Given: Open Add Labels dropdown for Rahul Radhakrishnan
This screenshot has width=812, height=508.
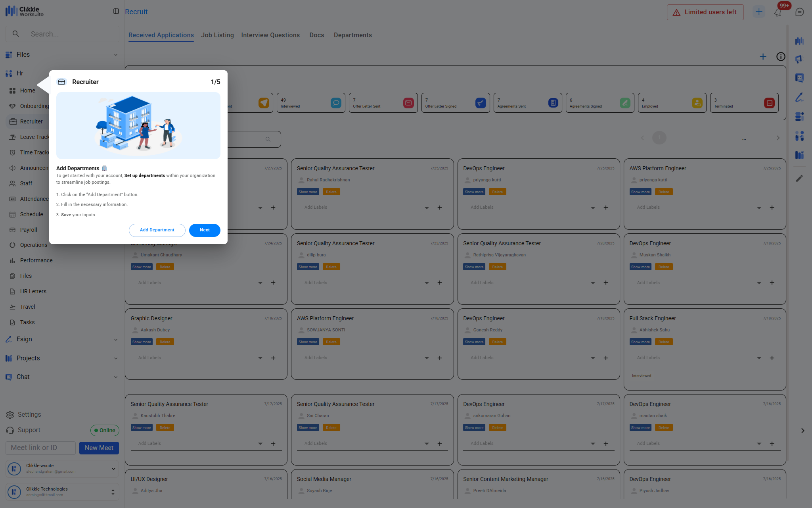Looking at the screenshot, I should pos(427,208).
